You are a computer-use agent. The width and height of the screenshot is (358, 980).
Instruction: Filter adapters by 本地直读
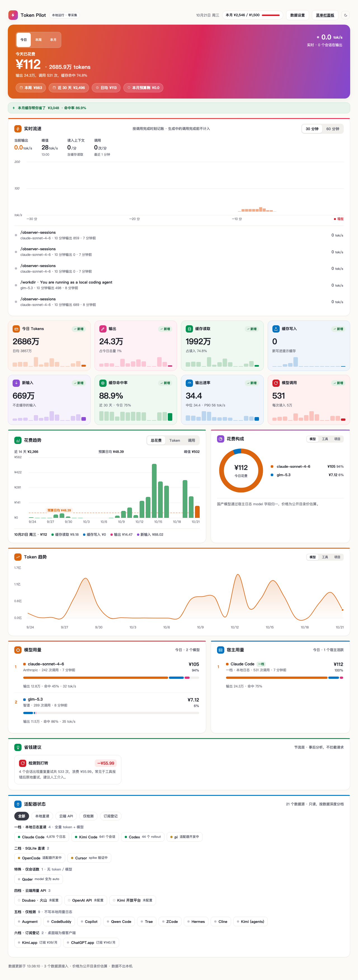[x=42, y=816]
